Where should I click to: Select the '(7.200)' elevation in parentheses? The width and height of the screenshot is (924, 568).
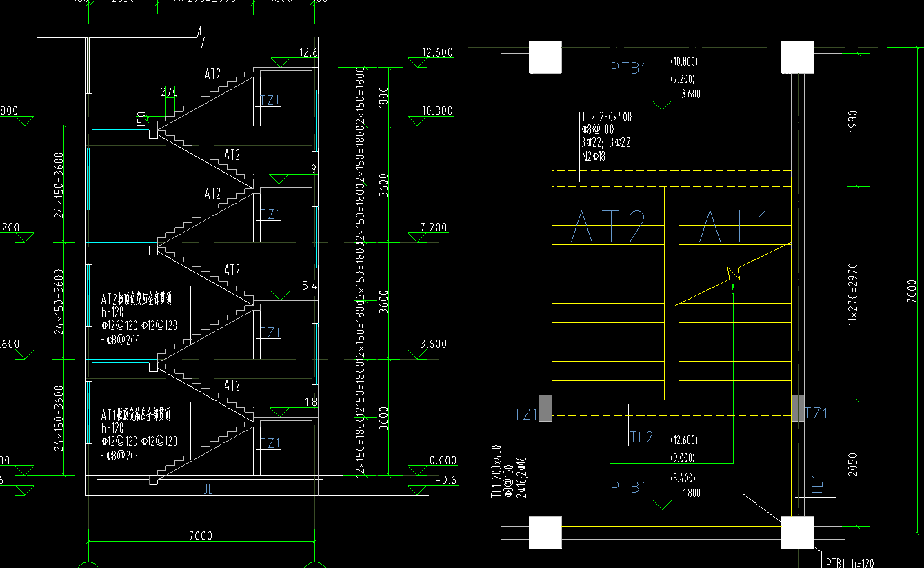pos(681,79)
